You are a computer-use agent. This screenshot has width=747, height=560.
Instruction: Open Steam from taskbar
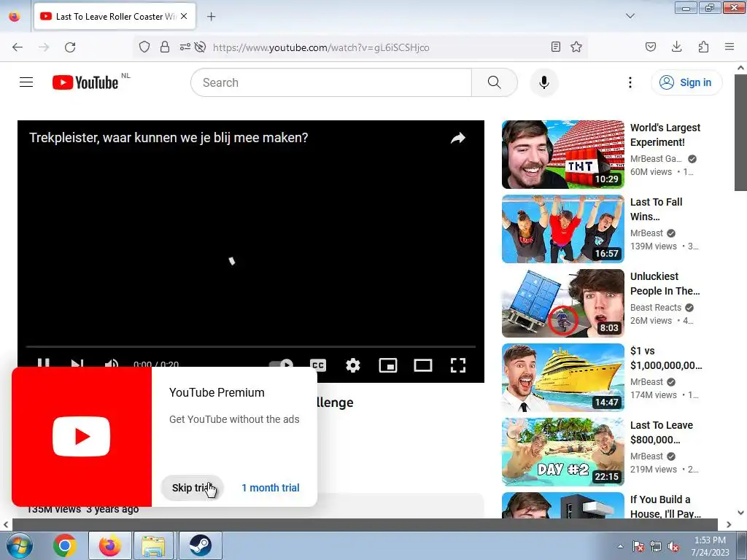tap(200, 545)
